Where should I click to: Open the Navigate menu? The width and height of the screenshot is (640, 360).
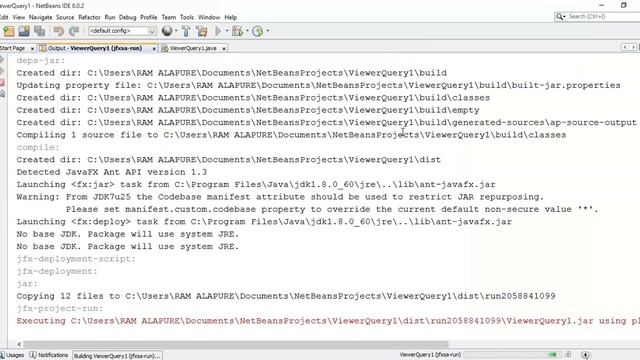point(40,17)
